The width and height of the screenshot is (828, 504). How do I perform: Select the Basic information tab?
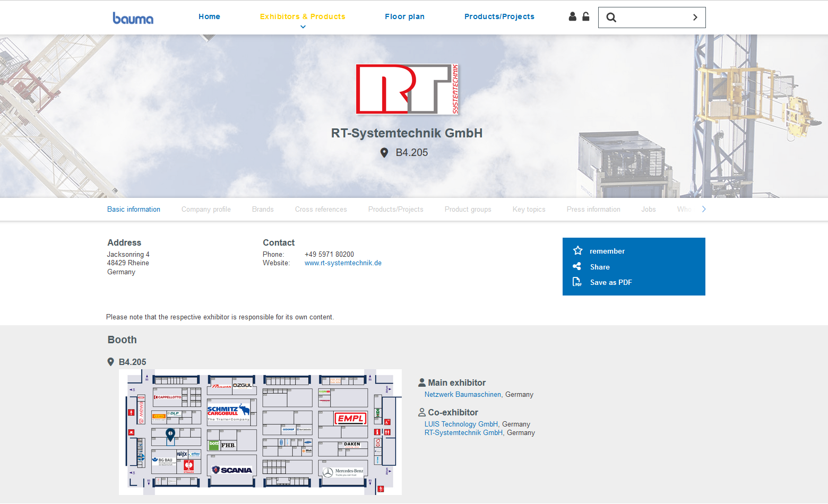click(134, 209)
